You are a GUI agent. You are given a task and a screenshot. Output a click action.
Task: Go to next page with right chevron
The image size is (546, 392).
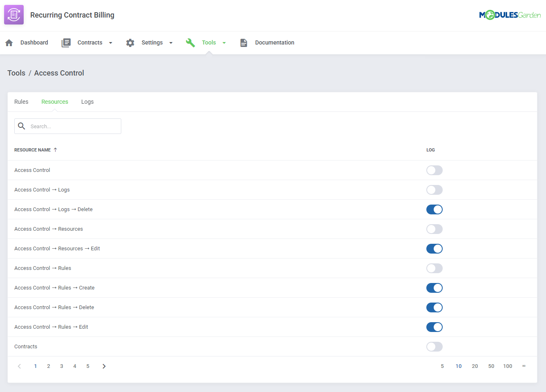click(x=104, y=366)
